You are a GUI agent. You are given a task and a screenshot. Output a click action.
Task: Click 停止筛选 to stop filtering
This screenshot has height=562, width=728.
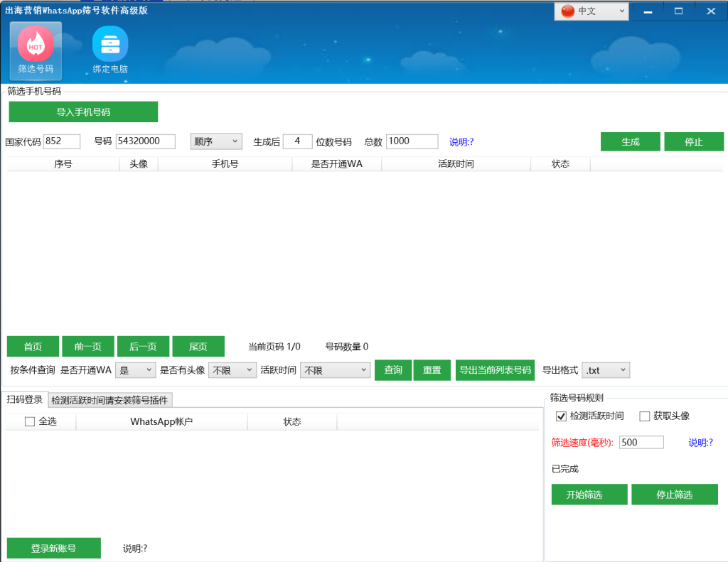[674, 494]
